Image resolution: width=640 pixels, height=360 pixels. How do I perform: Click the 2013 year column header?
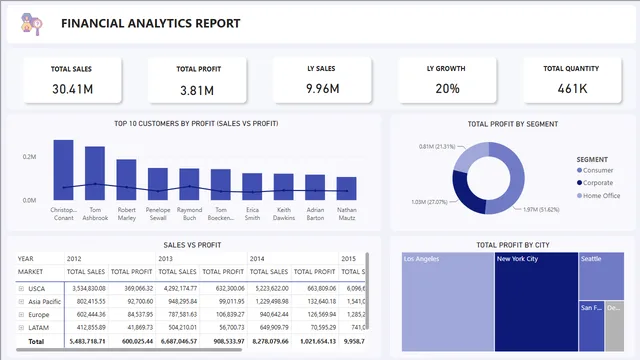click(x=165, y=259)
